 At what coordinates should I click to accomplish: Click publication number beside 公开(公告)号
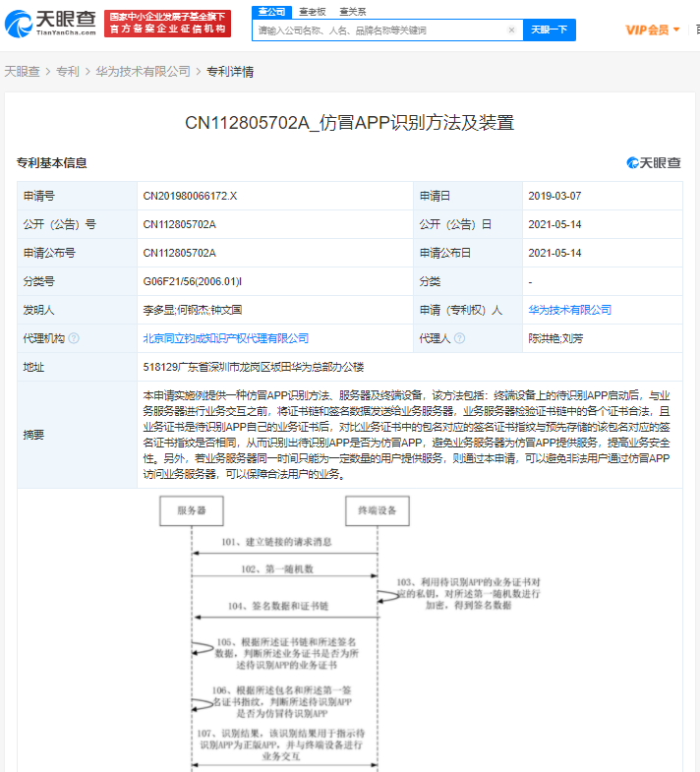pos(179,224)
